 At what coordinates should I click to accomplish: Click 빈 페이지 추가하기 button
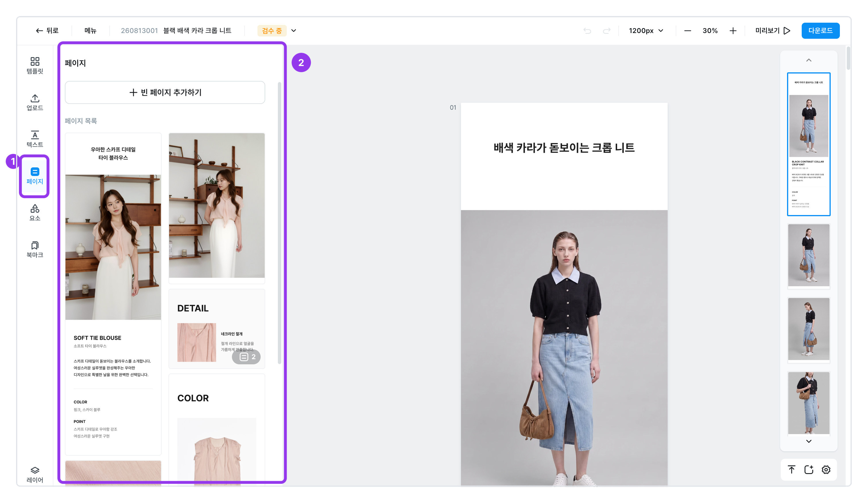tap(165, 92)
